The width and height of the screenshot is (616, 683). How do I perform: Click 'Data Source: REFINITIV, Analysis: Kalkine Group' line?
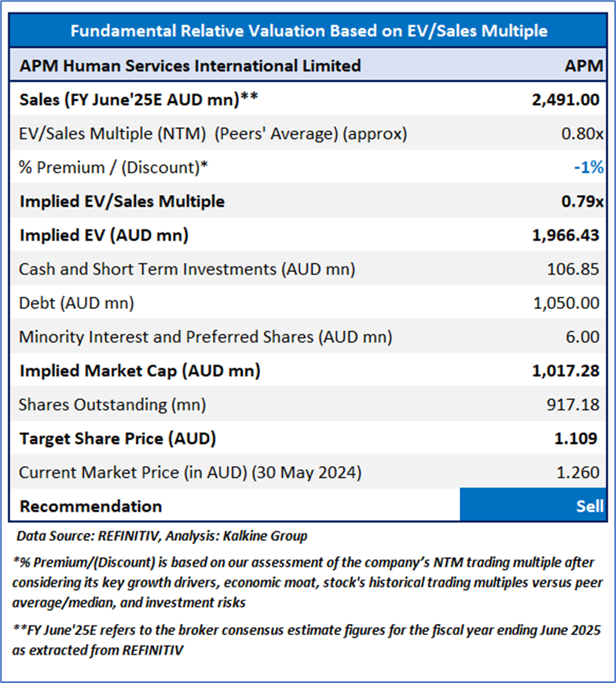tap(162, 536)
